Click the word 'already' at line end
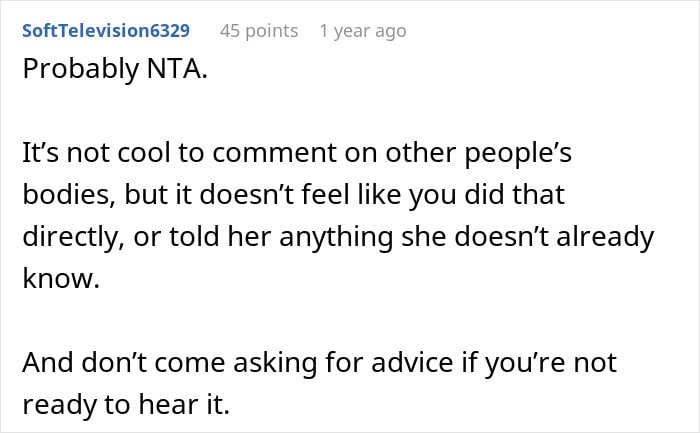This screenshot has width=700, height=433. 606,239
